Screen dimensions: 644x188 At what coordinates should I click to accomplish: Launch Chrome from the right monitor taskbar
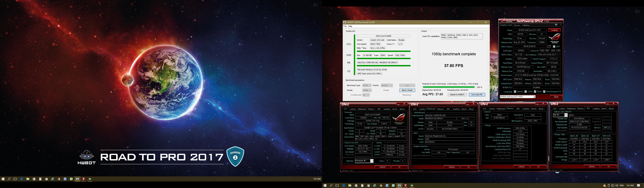381,185
